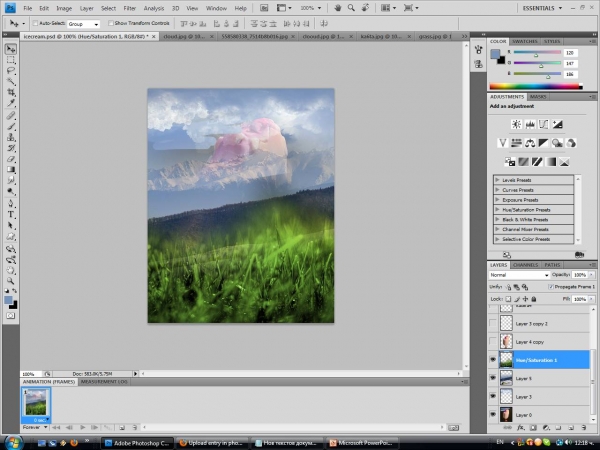Open Measurement Log tab
Viewport: 600px width, 450px height.
(x=104, y=382)
